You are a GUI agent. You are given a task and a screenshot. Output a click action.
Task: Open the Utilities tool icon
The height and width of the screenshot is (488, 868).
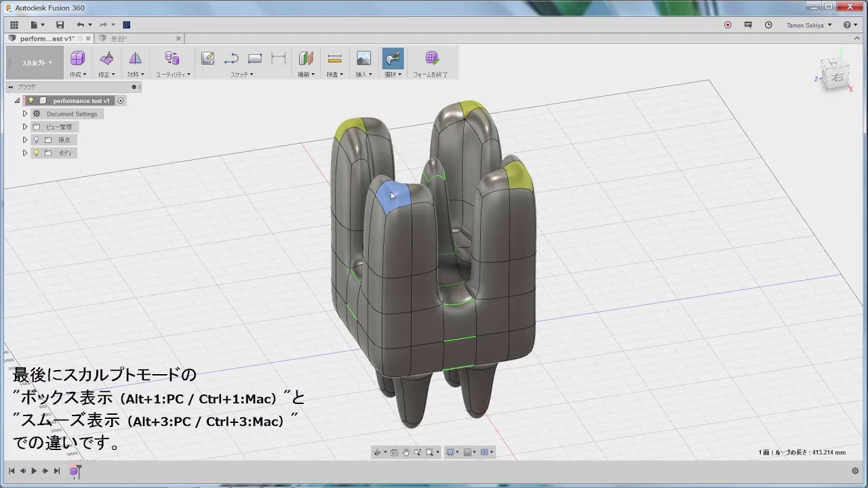172,58
